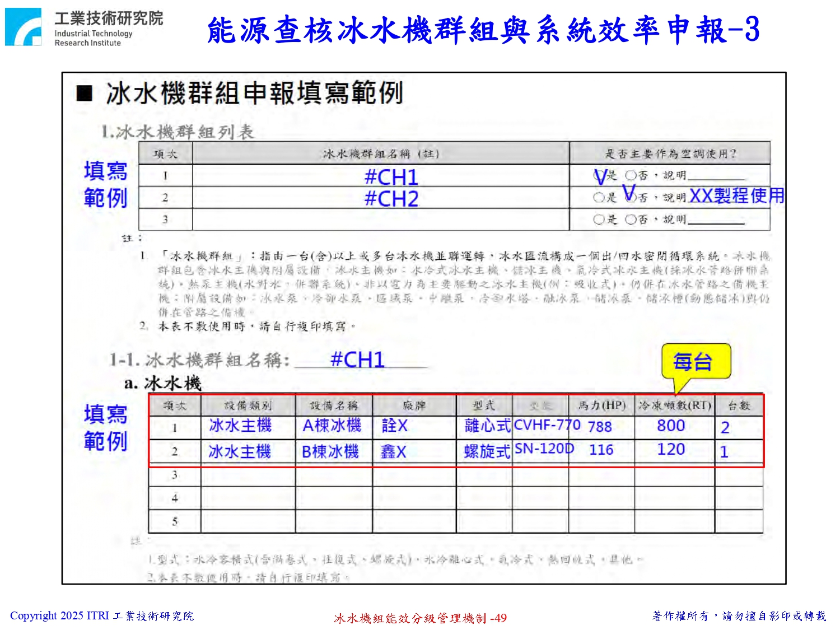Click the 設備類別 column header
840x630 pixels.
pos(248,405)
